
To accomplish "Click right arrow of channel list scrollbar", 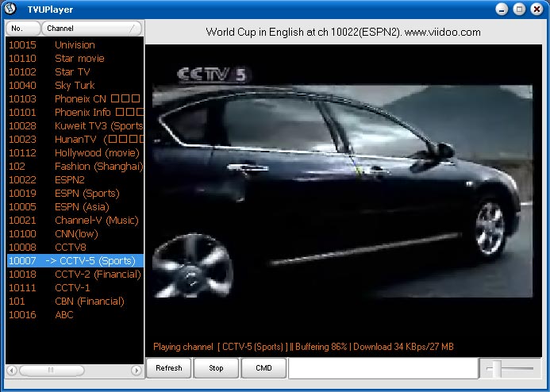I will click(x=136, y=371).
